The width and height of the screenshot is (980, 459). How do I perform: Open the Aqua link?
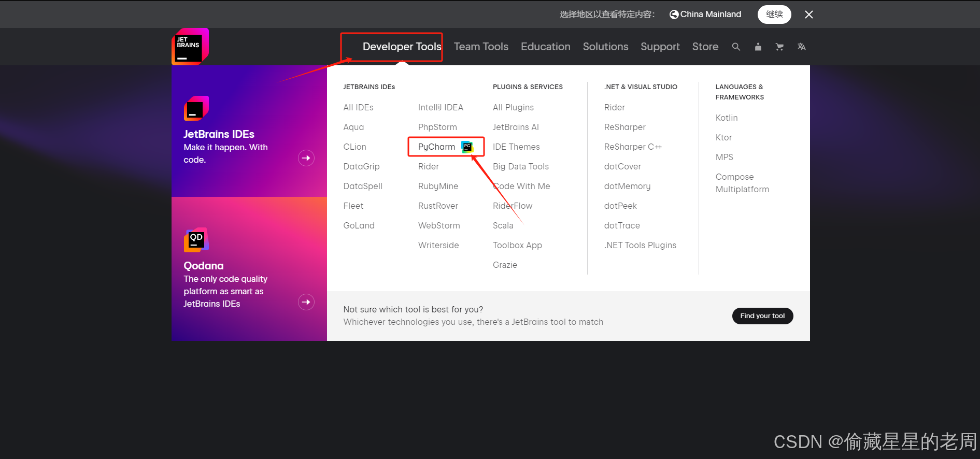click(x=353, y=127)
